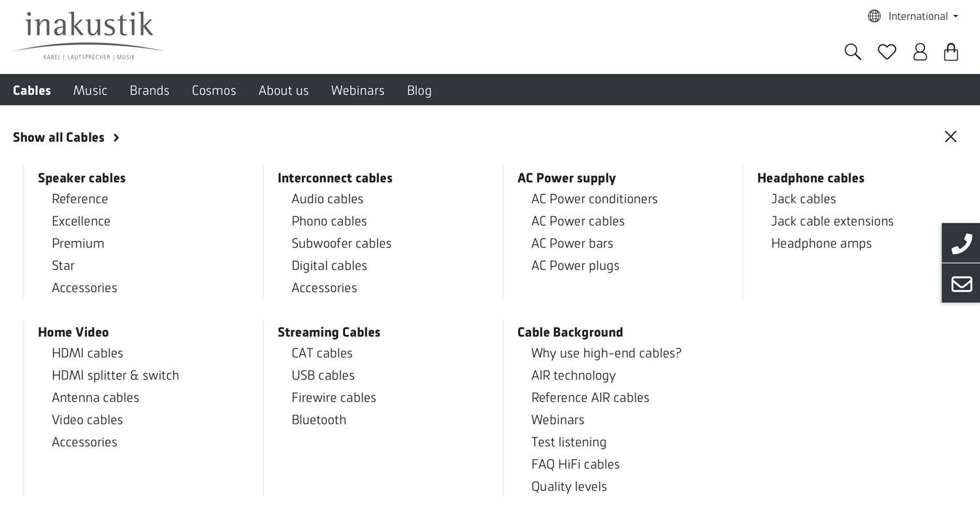
Task: Go to HDMI cables category
Action: coord(88,353)
